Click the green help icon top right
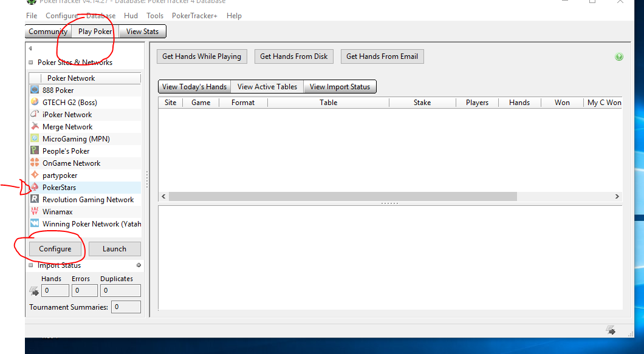 click(619, 56)
